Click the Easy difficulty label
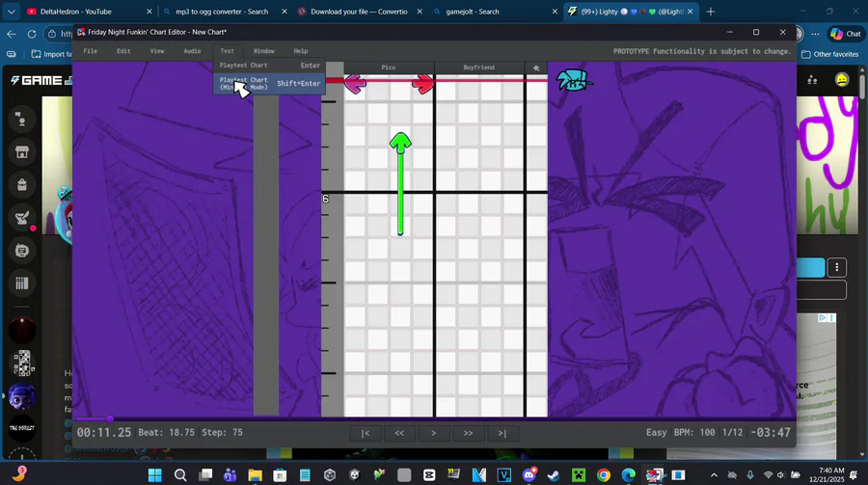The width and height of the screenshot is (868, 485). coord(656,432)
